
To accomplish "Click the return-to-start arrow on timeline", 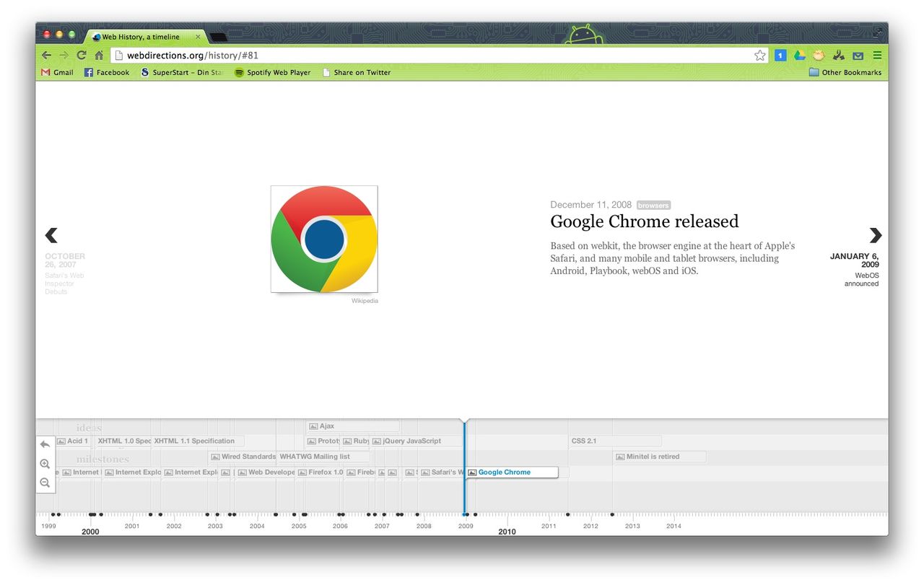I will coord(45,444).
